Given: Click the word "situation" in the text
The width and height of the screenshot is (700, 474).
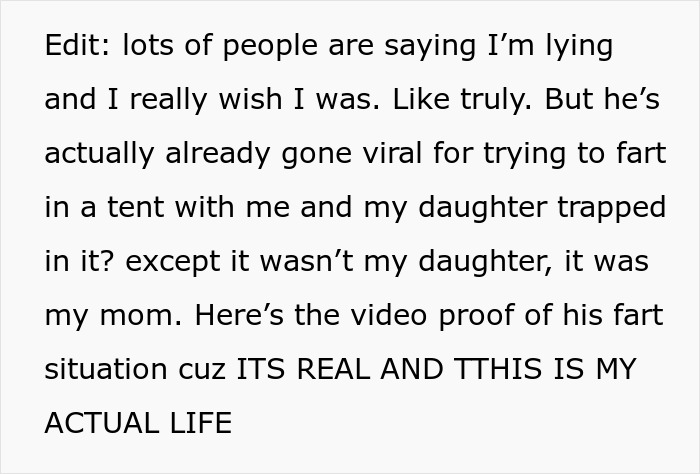Looking at the screenshot, I should pos(104,370).
